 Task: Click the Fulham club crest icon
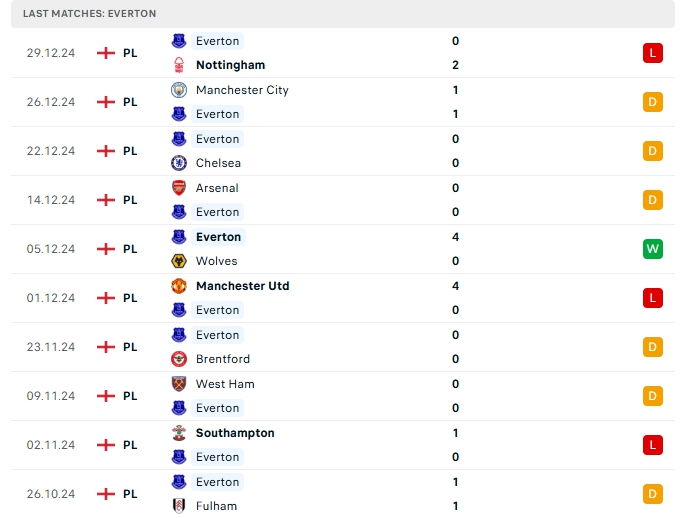point(179,506)
